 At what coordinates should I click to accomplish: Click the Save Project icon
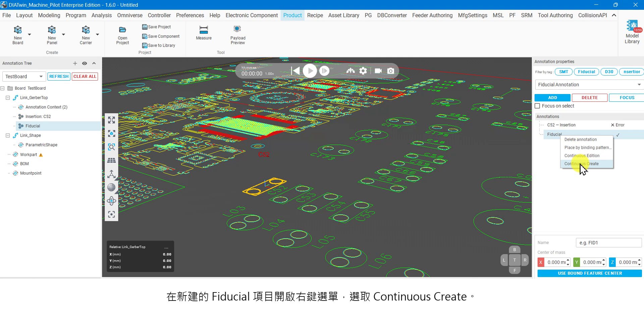pyautogui.click(x=145, y=27)
